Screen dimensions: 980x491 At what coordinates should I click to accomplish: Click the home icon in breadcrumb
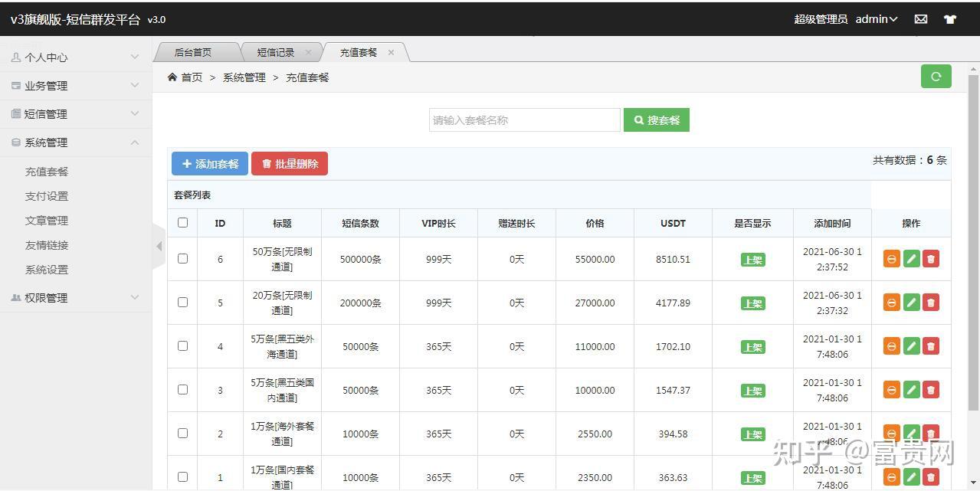[172, 77]
